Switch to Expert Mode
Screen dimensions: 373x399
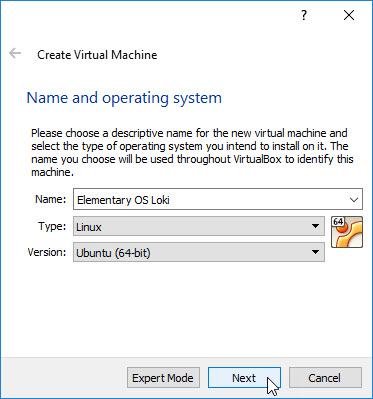pos(163,378)
